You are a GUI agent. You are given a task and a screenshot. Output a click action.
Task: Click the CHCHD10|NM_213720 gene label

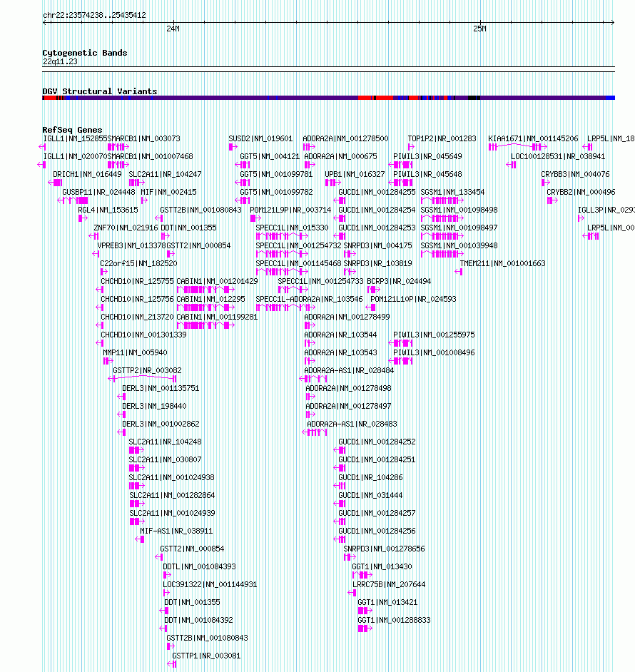[x=137, y=317]
